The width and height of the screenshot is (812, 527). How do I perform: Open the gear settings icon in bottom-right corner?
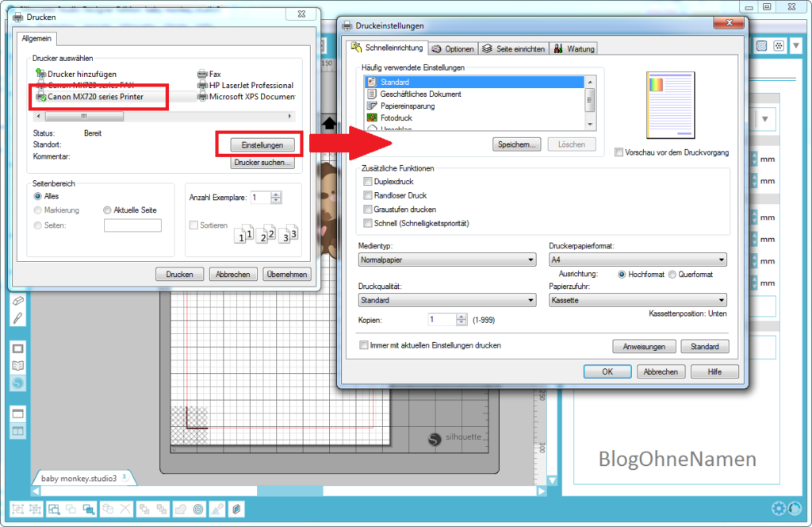[778, 508]
